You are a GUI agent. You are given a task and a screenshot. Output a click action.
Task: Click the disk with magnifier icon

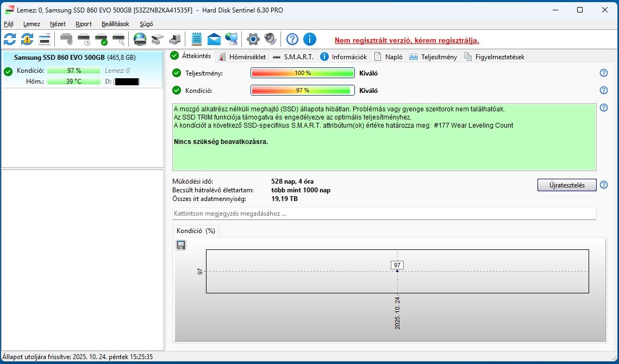coord(118,39)
